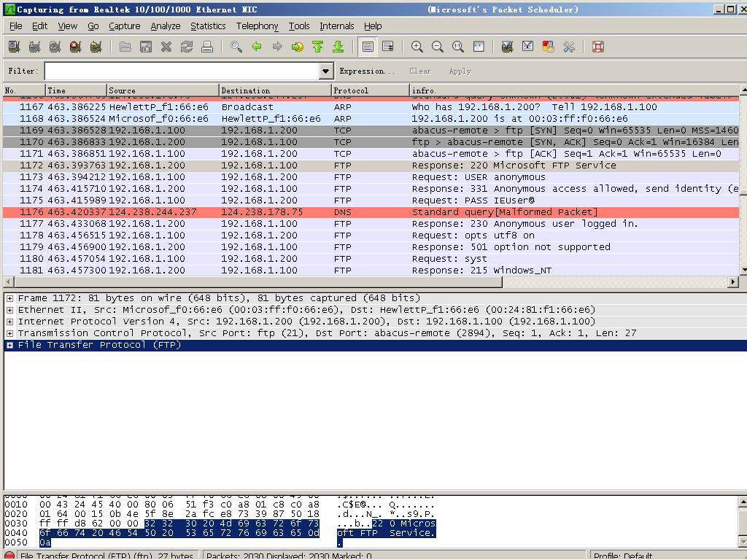The image size is (747, 560).
Task: Go back in packet history arrow
Action: click(256, 46)
